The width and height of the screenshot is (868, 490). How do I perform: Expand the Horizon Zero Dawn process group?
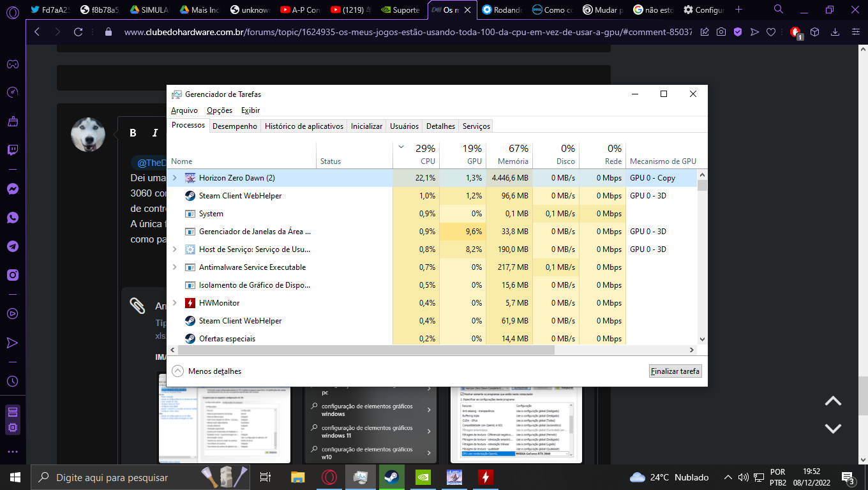click(x=175, y=178)
